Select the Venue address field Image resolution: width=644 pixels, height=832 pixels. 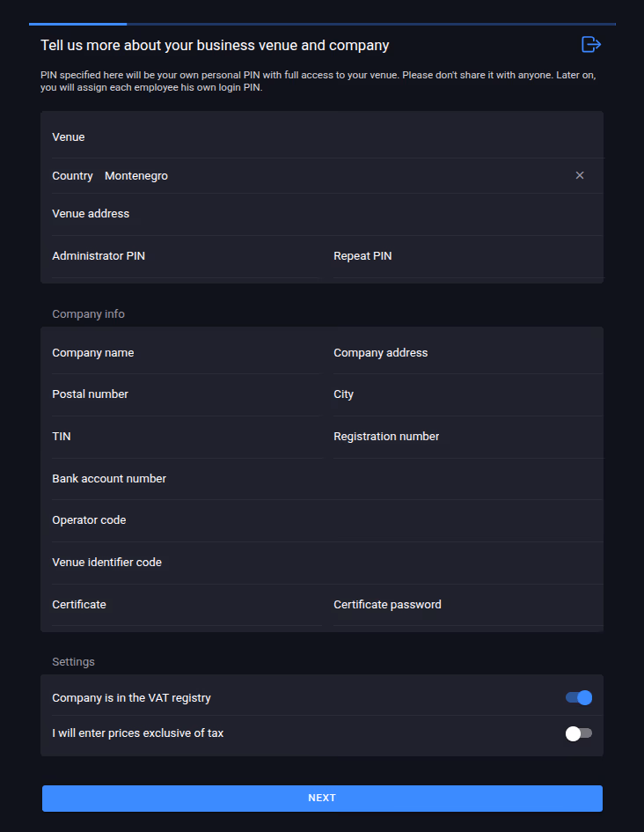pyautogui.click(x=327, y=214)
